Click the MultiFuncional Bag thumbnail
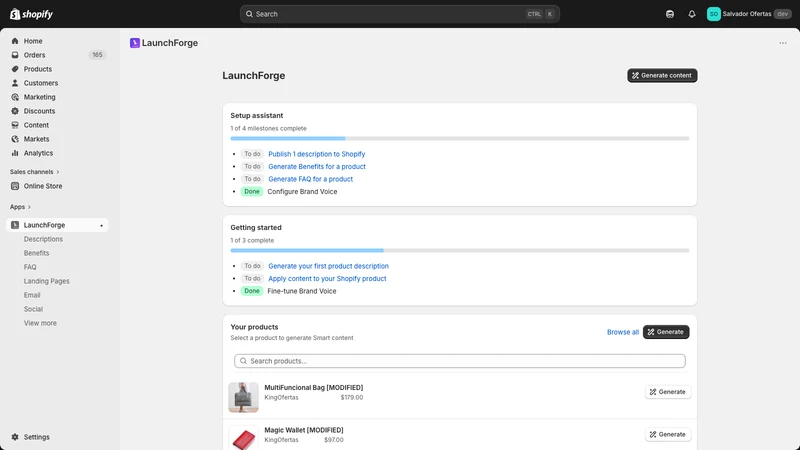Screen dimensions: 800x450 (x=243, y=397)
